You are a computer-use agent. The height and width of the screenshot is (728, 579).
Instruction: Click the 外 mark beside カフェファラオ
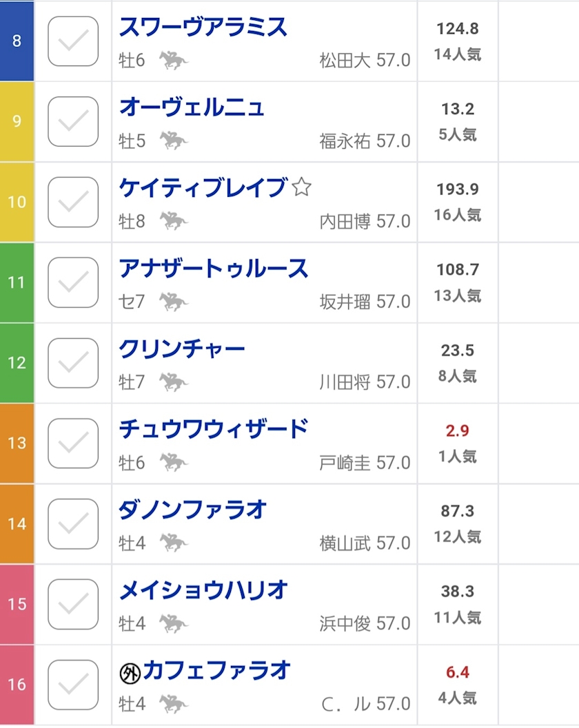(130, 672)
